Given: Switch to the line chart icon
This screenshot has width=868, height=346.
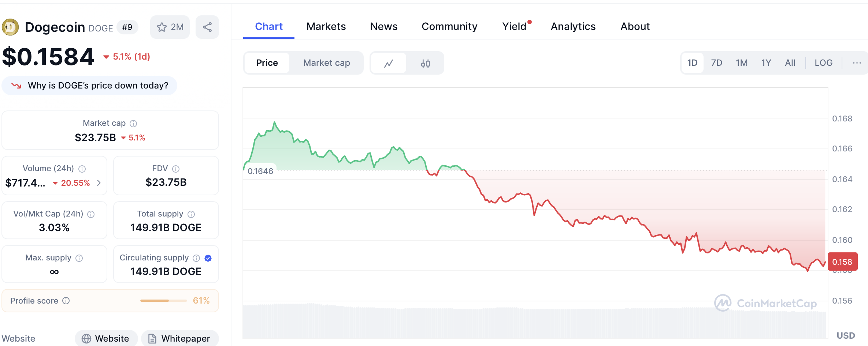Looking at the screenshot, I should pyautogui.click(x=389, y=63).
